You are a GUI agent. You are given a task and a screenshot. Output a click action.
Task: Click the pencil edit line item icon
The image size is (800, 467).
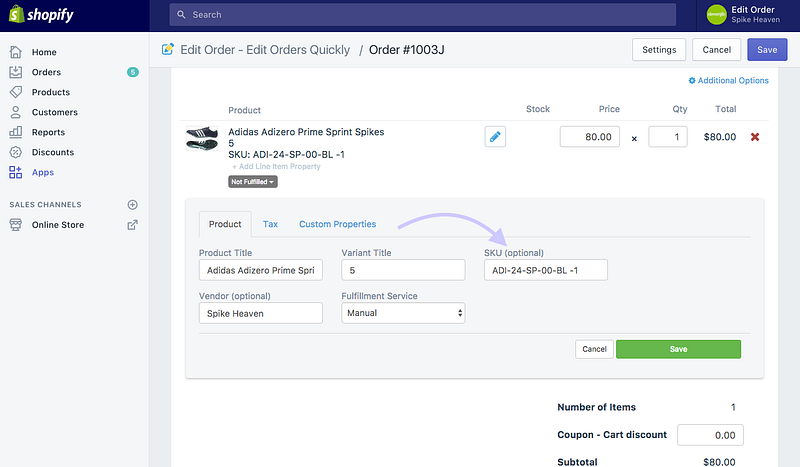(495, 137)
